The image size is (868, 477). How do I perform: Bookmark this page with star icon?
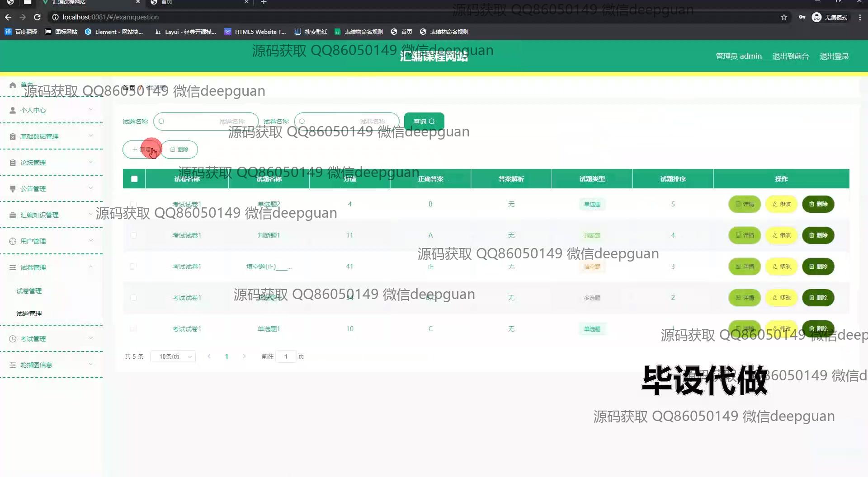tap(784, 17)
